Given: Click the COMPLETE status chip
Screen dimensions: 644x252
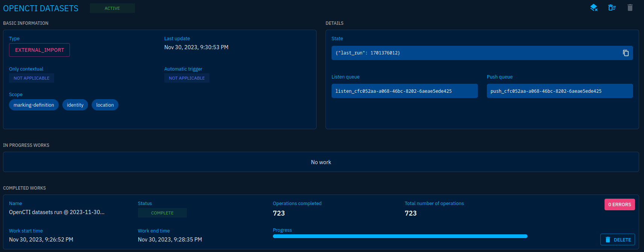Looking at the screenshot, I should [x=162, y=213].
